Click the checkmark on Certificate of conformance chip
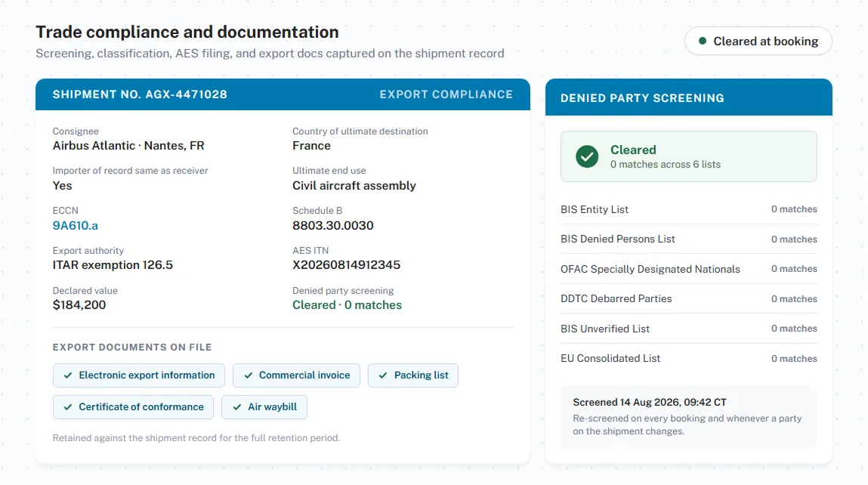This screenshot has width=868, height=485. click(x=67, y=407)
